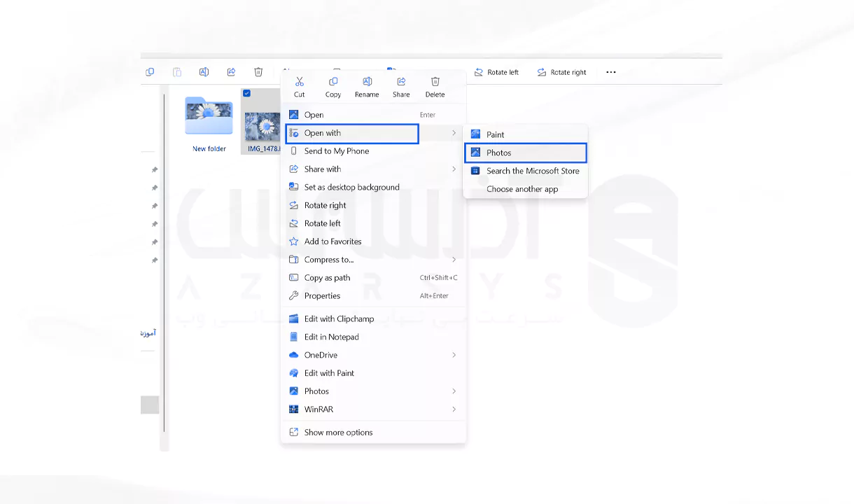Screen dimensions: 854x504
Task: Select the IMG_1478 image thumbnail
Action: pyautogui.click(x=262, y=127)
